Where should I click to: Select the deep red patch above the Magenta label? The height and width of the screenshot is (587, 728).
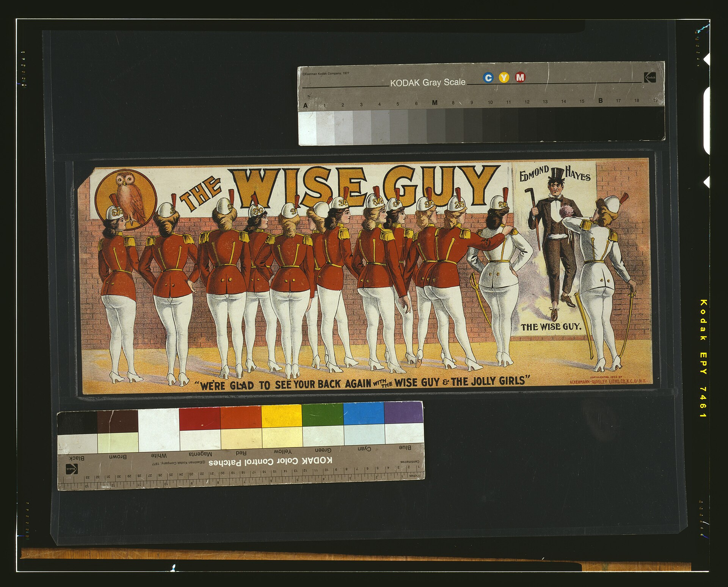pos(200,419)
